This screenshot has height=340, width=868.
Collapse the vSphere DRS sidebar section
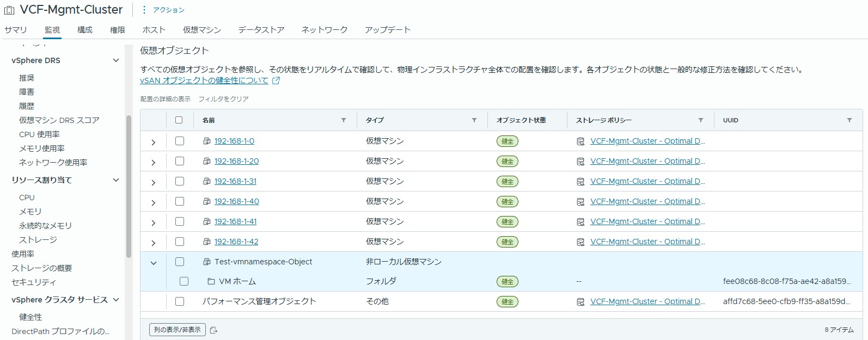pos(115,60)
